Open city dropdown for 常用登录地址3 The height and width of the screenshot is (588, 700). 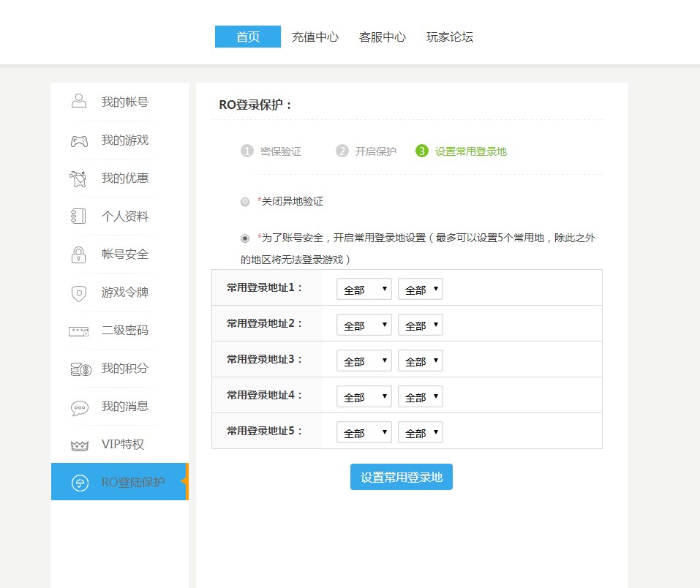[x=421, y=361]
